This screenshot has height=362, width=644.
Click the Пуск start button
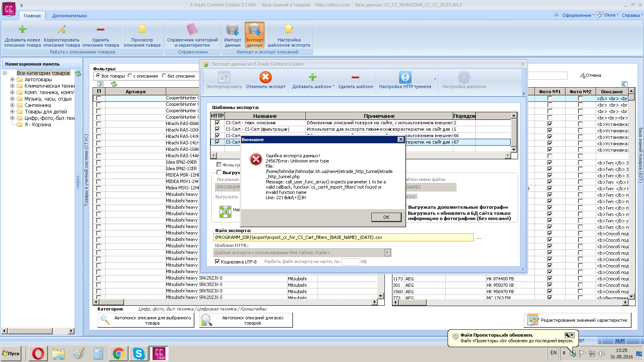pyautogui.click(x=11, y=354)
